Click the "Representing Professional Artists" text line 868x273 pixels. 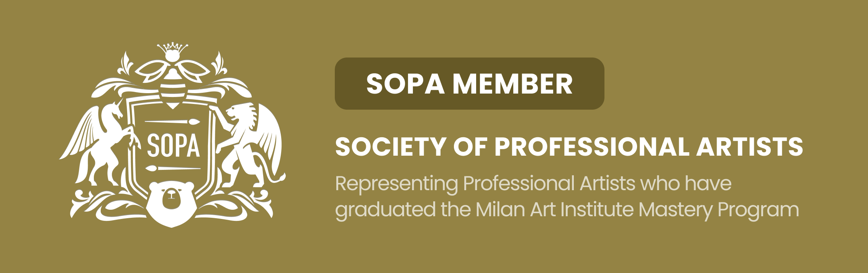tap(533, 184)
